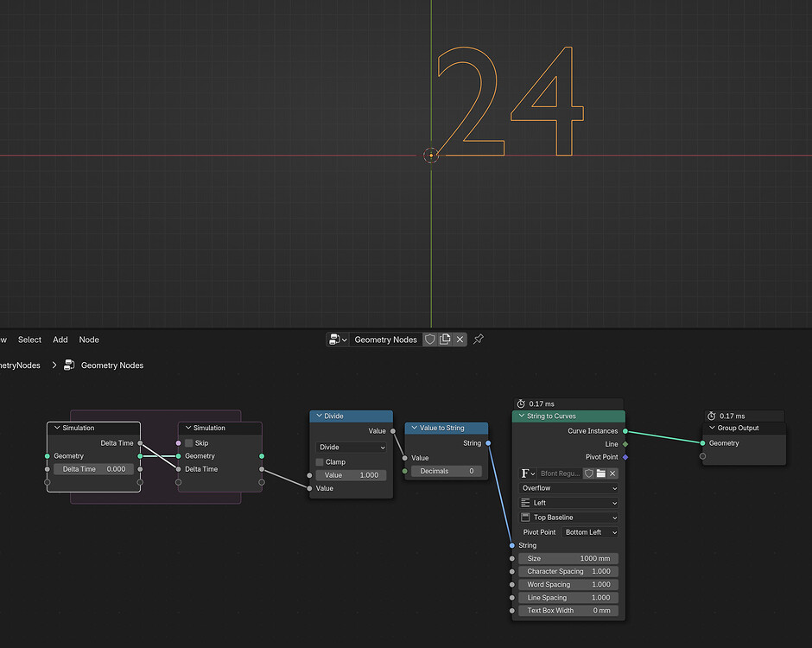Click the String to Curves timing clock icon

click(521, 403)
